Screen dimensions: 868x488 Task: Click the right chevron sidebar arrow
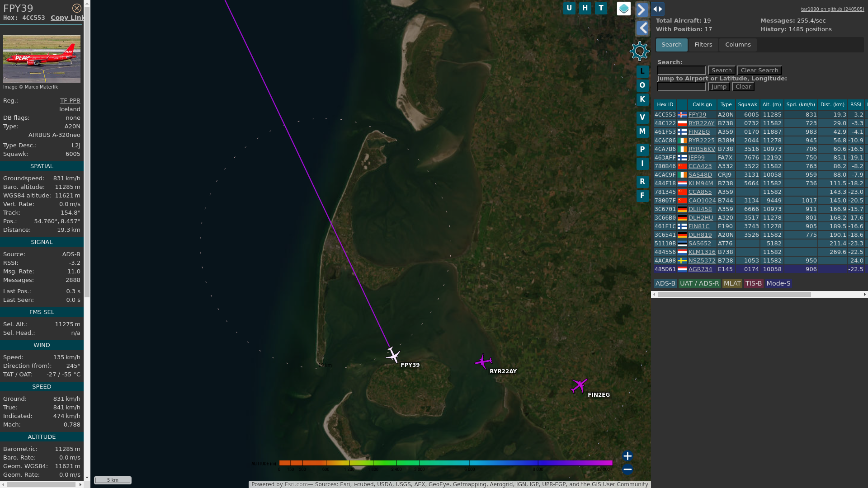click(642, 9)
